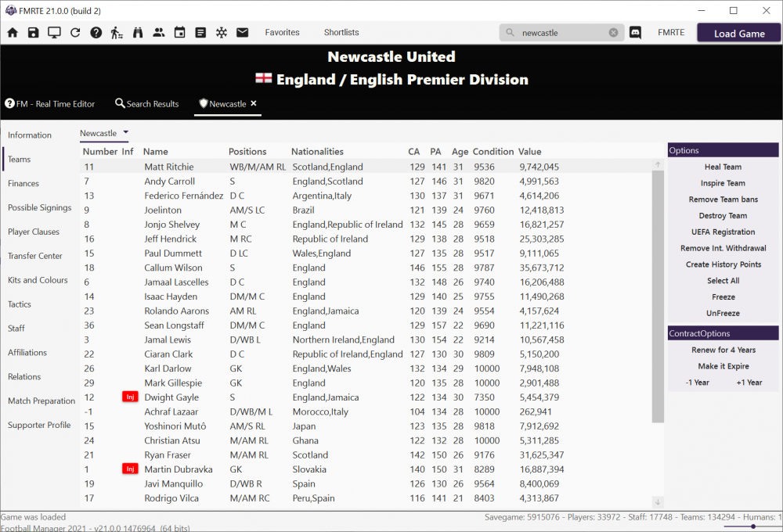
Task: Click Remove Team bans
Action: (723, 199)
